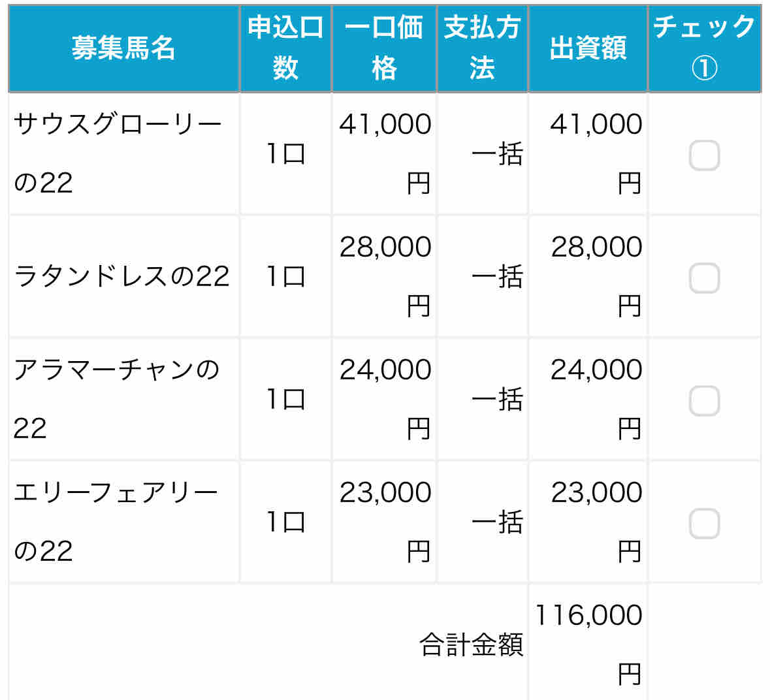Click the 募集馬名 column header
The height and width of the screenshot is (700, 770).
(x=123, y=48)
